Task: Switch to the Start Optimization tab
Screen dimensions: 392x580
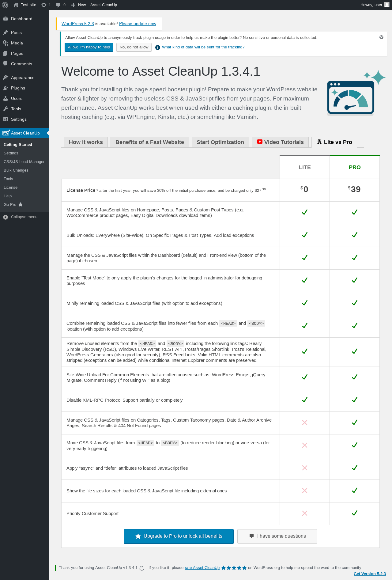Action: coord(220,142)
